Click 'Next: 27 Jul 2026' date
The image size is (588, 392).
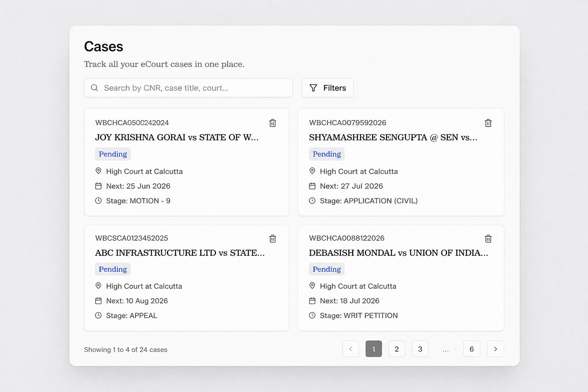pyautogui.click(x=351, y=186)
